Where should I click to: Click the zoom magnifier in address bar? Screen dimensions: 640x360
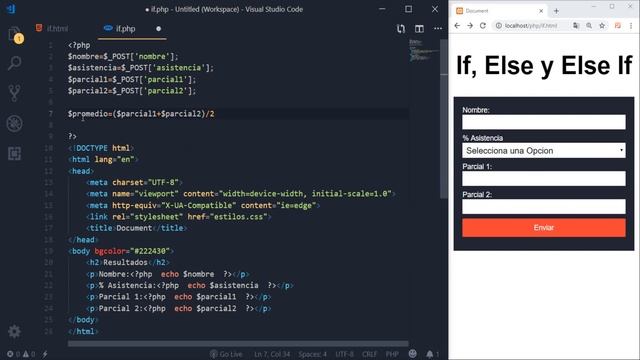589,26
